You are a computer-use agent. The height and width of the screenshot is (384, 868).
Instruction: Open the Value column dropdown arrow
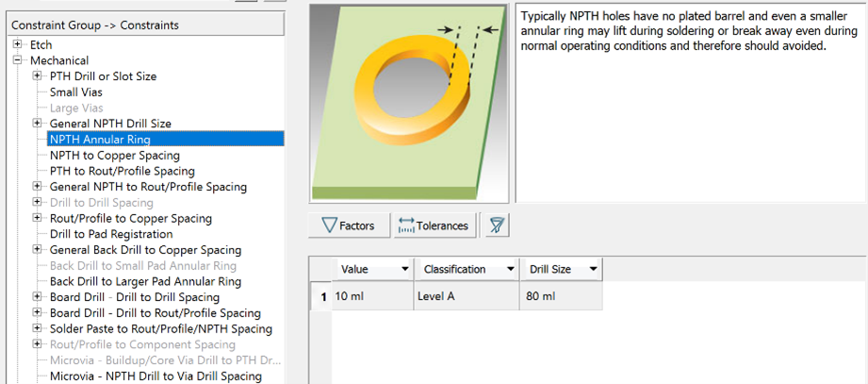(x=404, y=269)
